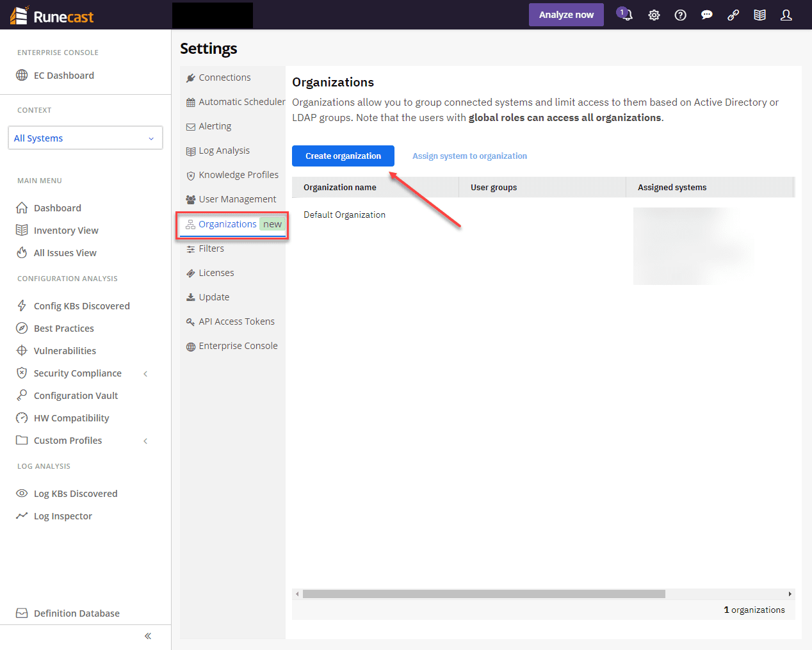This screenshot has height=650, width=812.
Task: Click the Inventory View book icon
Action: (x=22, y=230)
